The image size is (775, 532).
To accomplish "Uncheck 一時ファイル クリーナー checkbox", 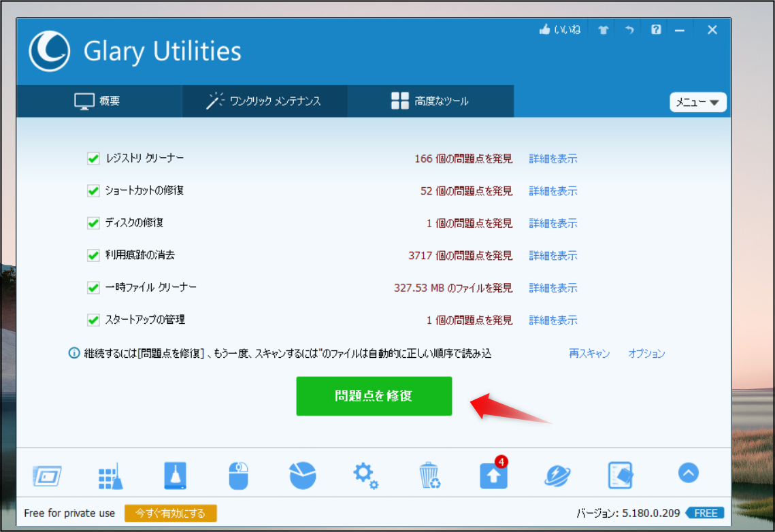I will point(93,288).
